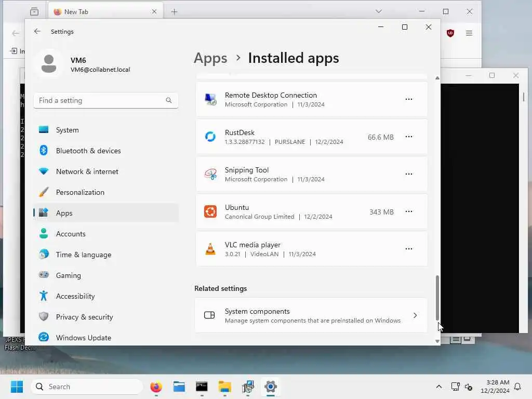Image resolution: width=532 pixels, height=399 pixels.
Task: Click the Ubuntu size 343 MB
Action: (381, 212)
